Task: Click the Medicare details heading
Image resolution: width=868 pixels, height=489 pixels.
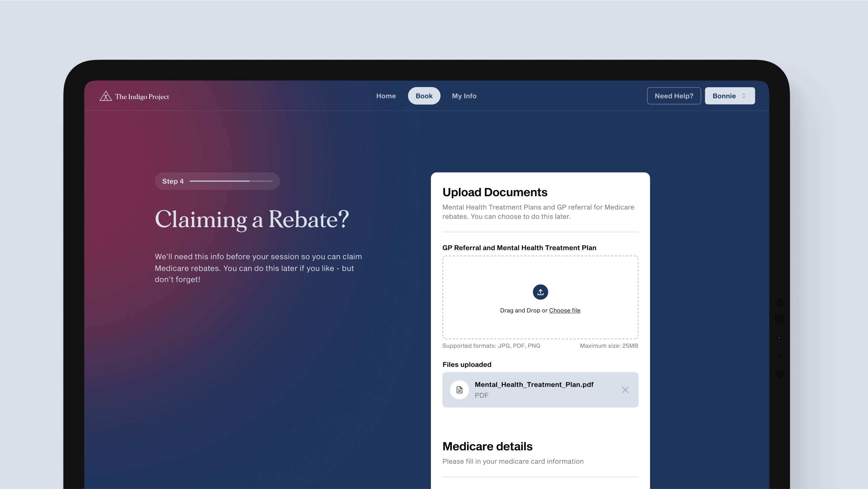Action: 487,446
